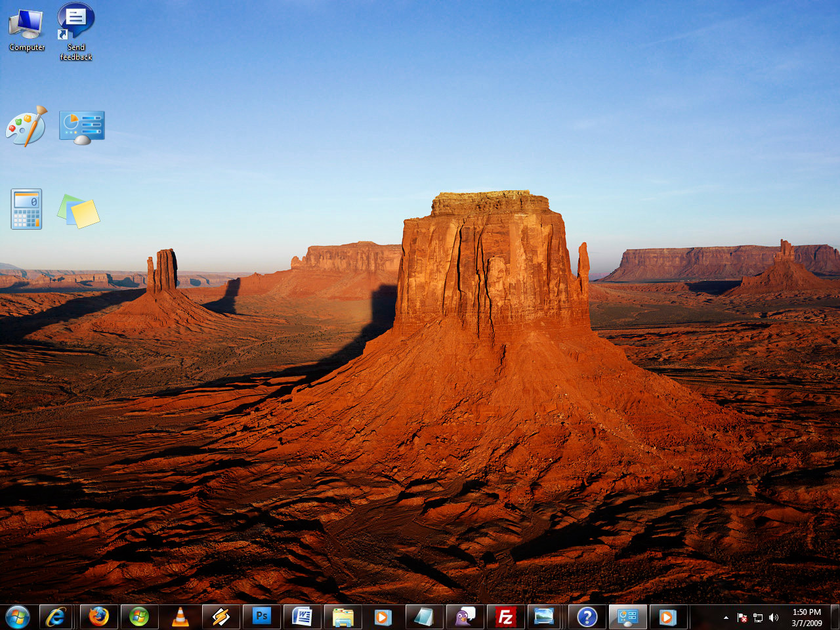Expand the hidden tray icons arrow
This screenshot has height=630, width=840.
[726, 618]
